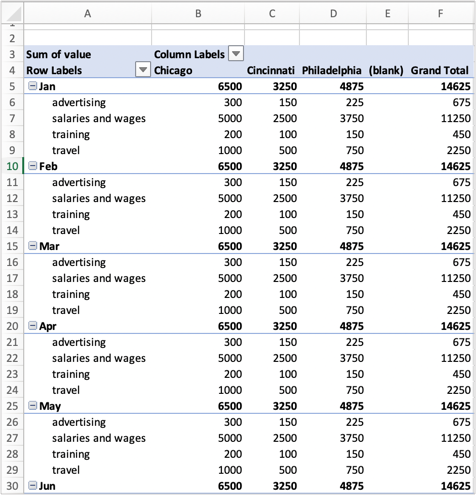Select salaries and wages in row 22
The height and width of the screenshot is (495, 476).
(99, 358)
